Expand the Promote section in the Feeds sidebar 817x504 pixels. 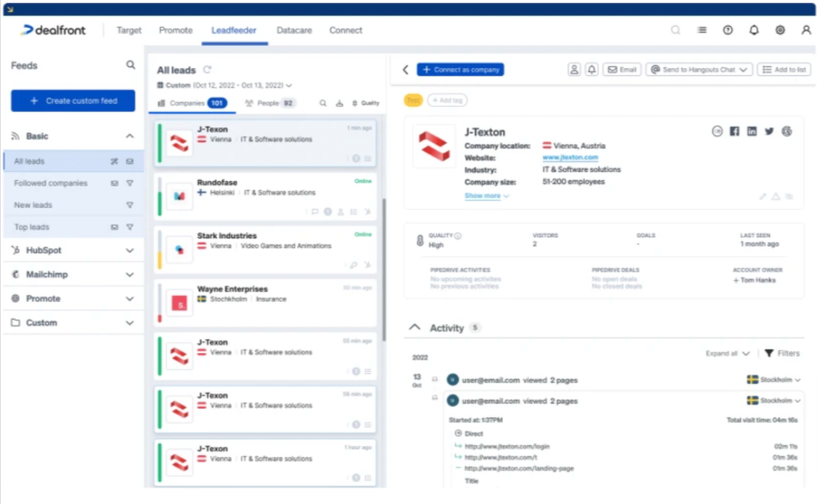tap(130, 299)
